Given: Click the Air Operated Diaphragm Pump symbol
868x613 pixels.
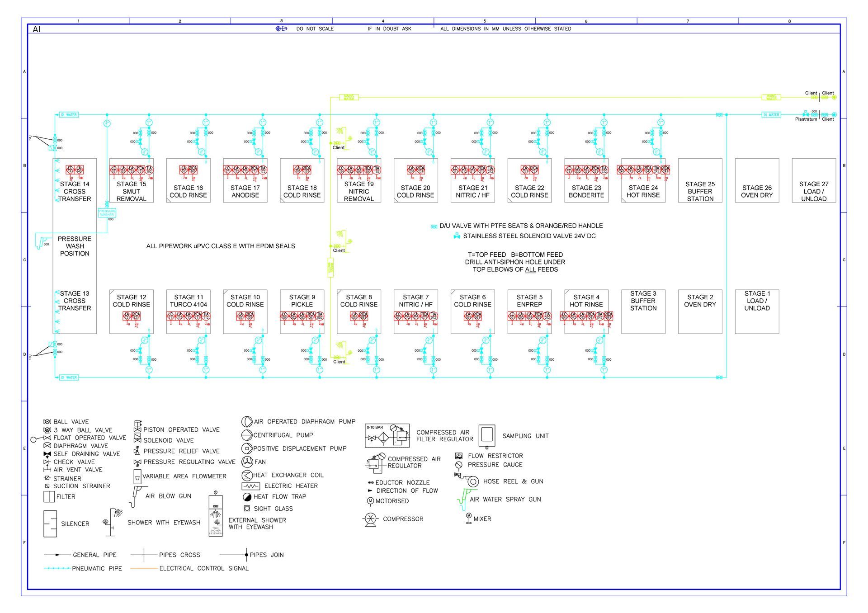Looking at the screenshot, I should [246, 421].
